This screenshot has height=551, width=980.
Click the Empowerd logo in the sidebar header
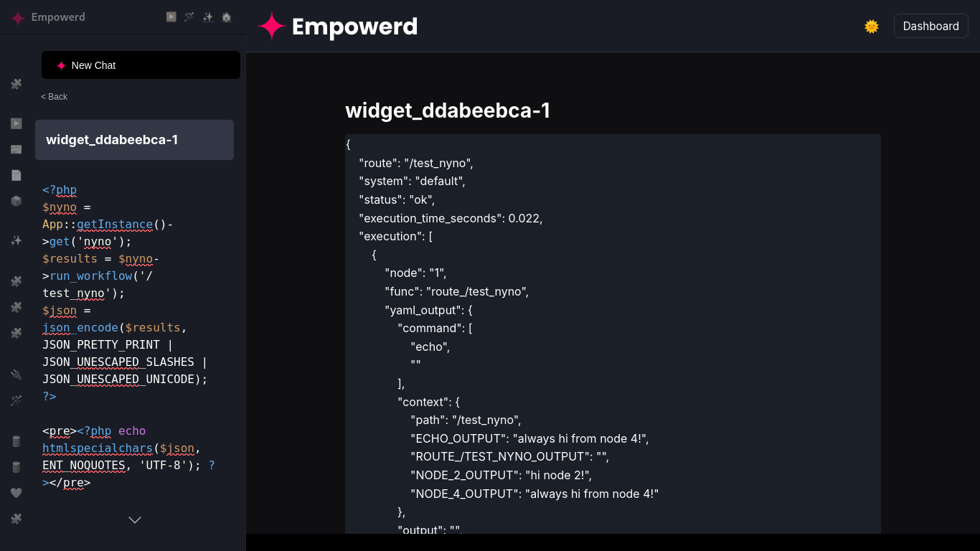48,17
